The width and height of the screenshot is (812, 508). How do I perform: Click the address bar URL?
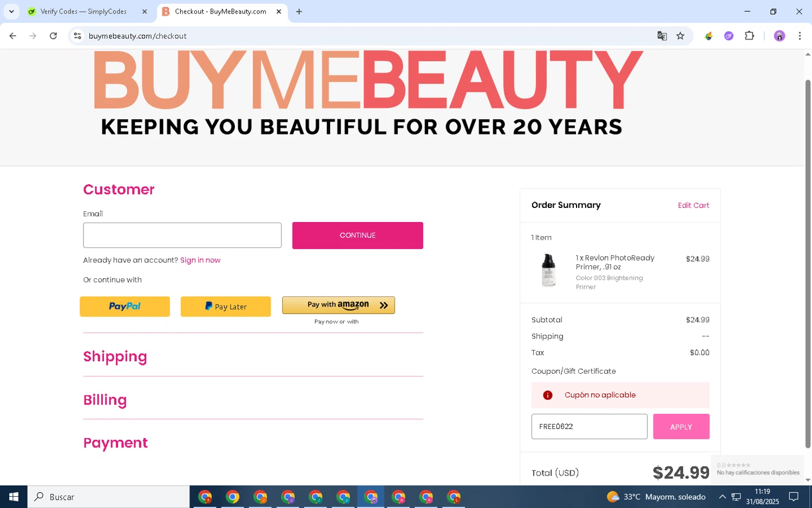(x=137, y=36)
